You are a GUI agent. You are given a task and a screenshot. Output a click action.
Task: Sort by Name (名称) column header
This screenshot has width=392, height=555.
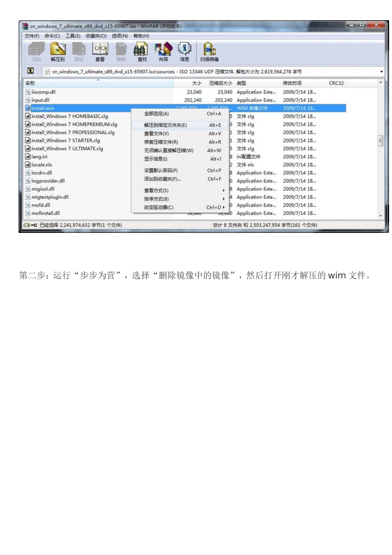point(98,83)
